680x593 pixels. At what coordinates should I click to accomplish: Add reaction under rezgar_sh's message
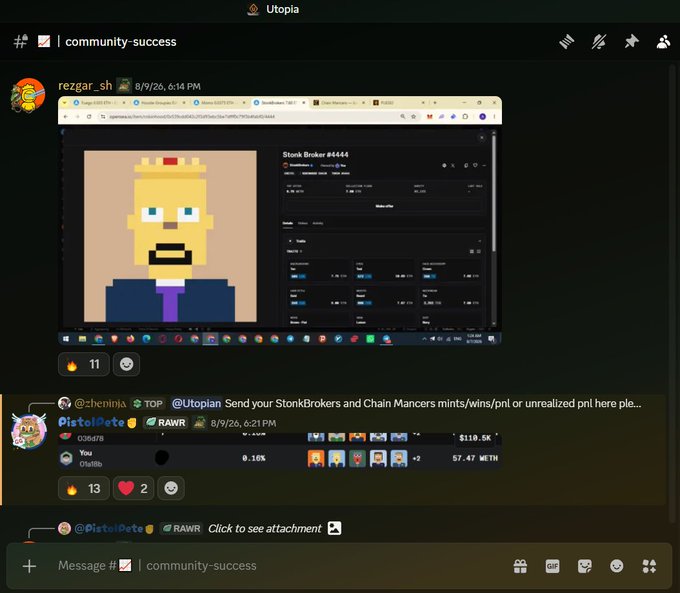click(x=126, y=364)
